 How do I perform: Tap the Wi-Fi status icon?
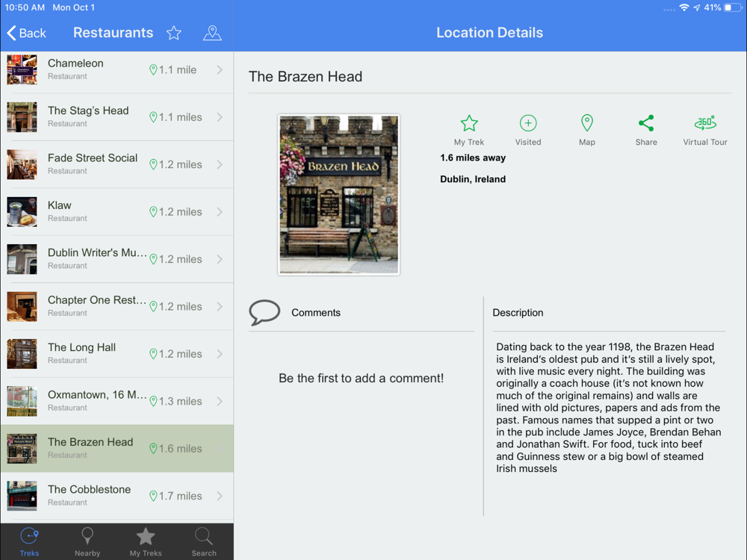pos(684,7)
